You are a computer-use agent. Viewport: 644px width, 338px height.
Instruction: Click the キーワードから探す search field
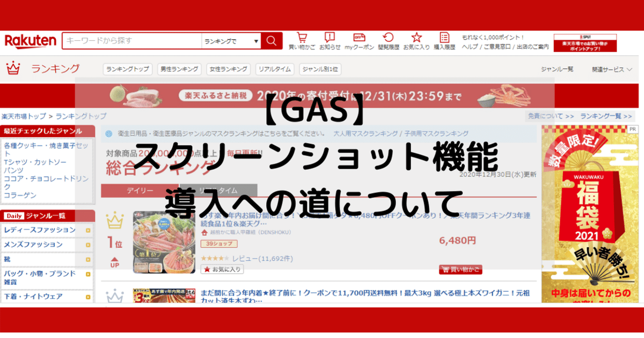(x=132, y=41)
